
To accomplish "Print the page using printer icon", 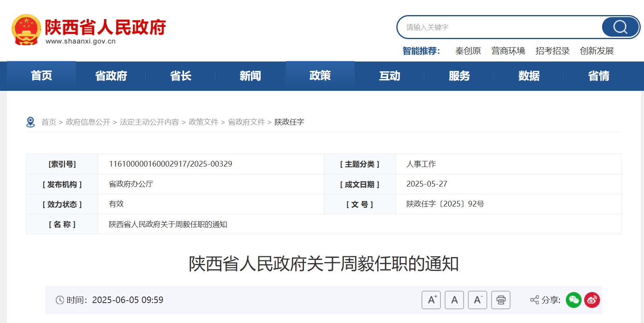I will click(501, 300).
